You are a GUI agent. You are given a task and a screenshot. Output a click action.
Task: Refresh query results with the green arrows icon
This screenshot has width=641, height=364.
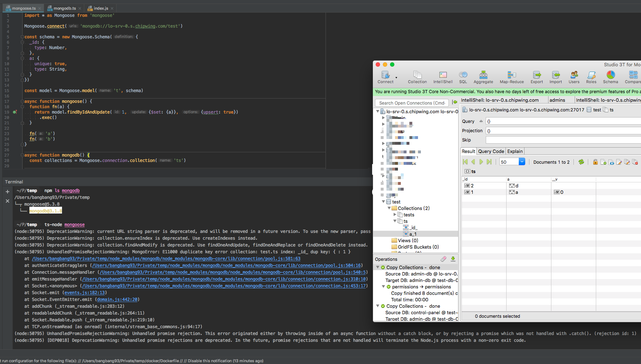click(581, 162)
